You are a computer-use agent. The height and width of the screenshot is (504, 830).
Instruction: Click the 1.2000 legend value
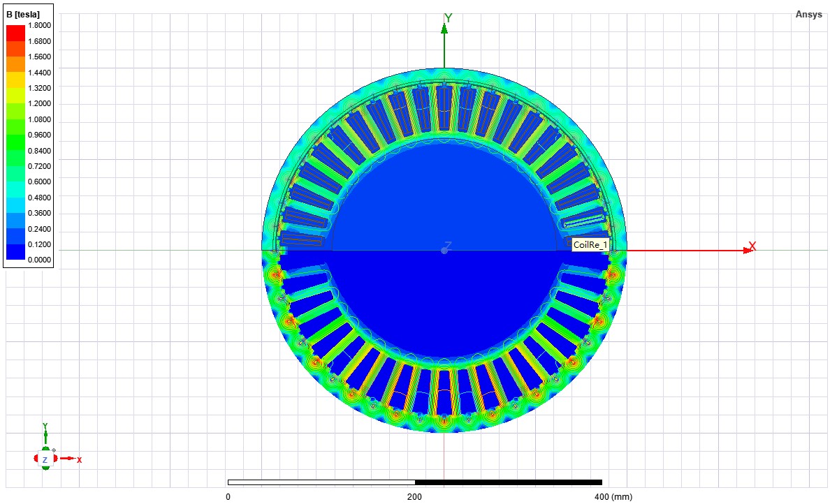click(40, 103)
